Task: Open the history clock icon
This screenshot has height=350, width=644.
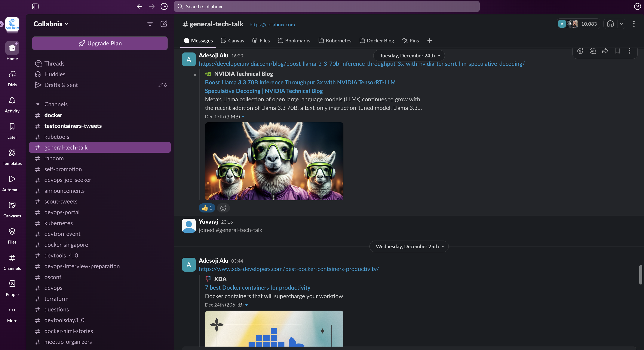Action: coord(164,6)
